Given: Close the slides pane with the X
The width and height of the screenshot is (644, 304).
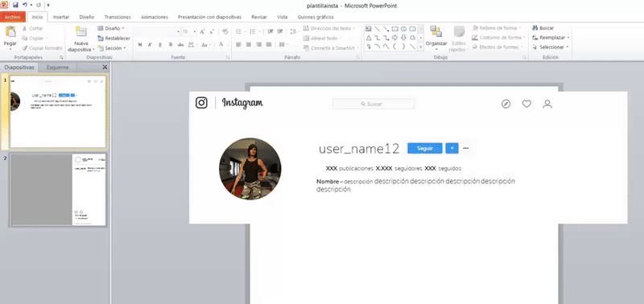Looking at the screenshot, I should pos(105,68).
